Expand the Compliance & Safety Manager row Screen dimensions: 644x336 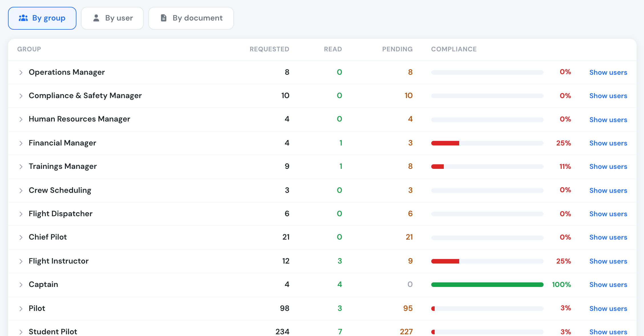21,96
